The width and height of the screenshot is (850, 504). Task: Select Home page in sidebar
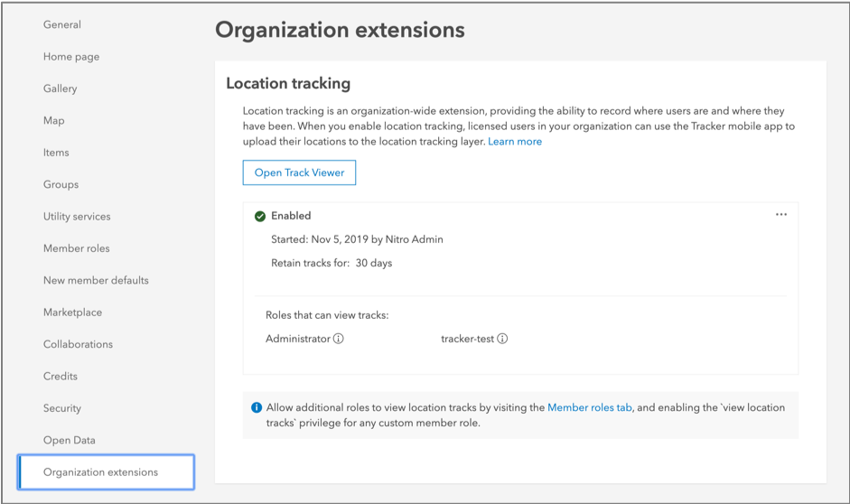tap(71, 57)
